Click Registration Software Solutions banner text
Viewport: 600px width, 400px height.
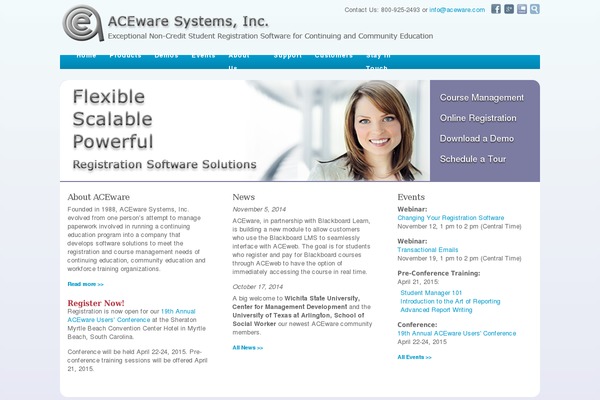(165, 164)
